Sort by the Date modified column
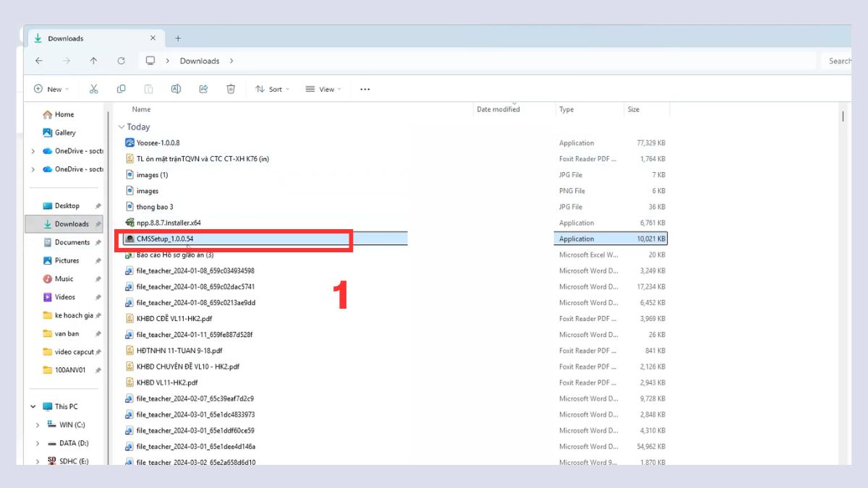The image size is (868, 488). coord(498,109)
